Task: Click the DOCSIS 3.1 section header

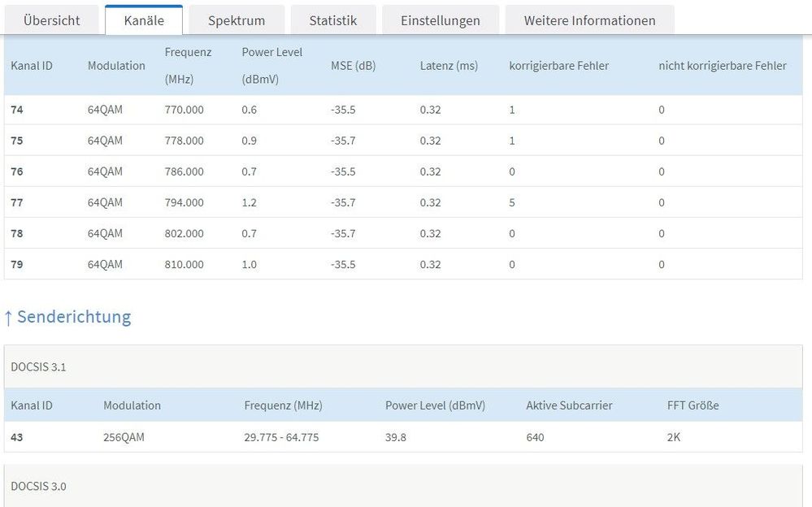Action: point(38,366)
